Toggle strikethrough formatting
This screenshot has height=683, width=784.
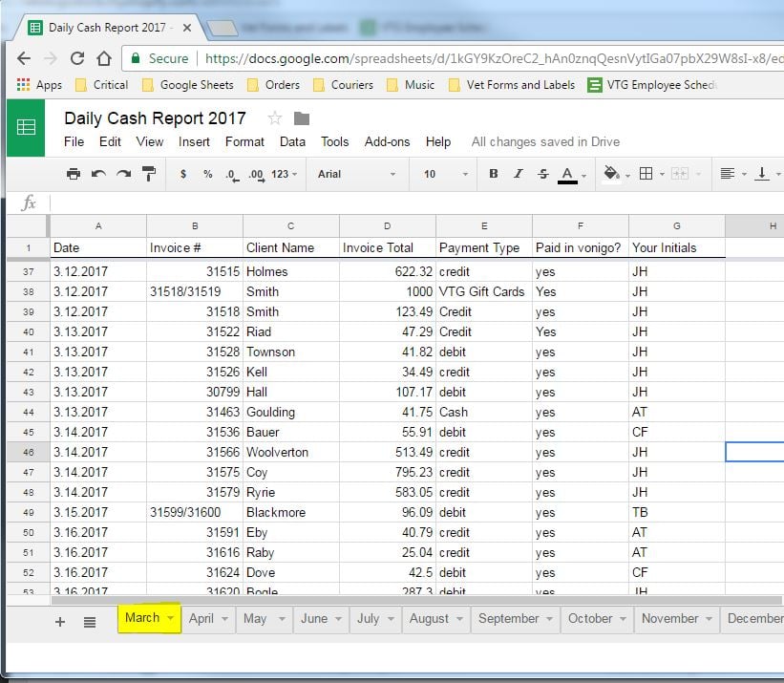543,174
